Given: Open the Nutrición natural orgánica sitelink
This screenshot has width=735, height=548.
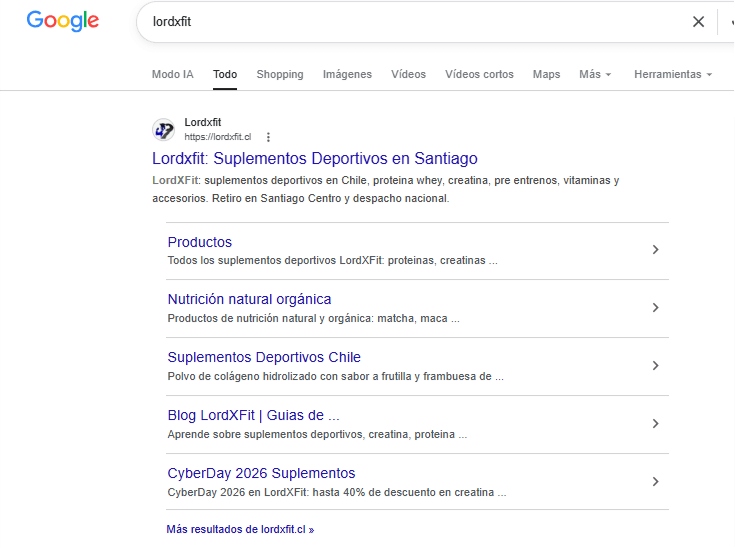Looking at the screenshot, I should tap(249, 299).
